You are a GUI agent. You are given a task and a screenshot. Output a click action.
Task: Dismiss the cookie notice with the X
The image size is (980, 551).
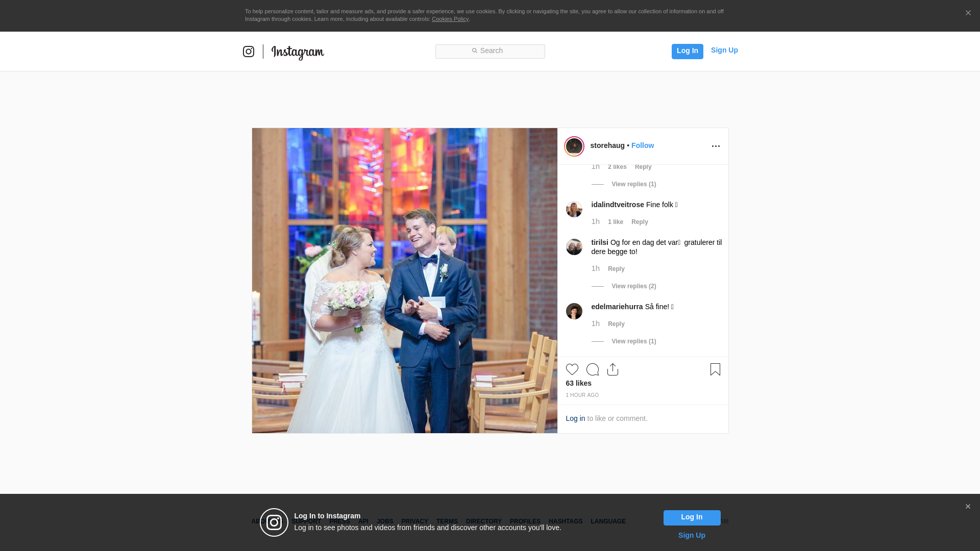point(968,13)
